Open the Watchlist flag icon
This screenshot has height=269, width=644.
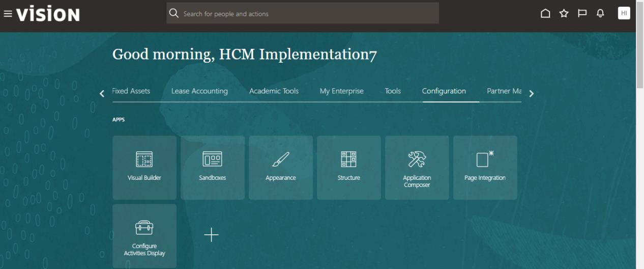tap(582, 14)
